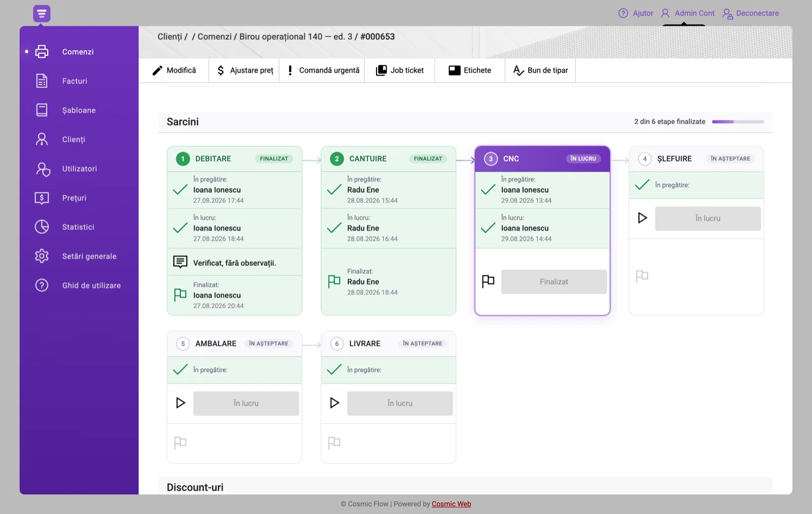Screen dimensions: 812x514
Task: Click the Modifică toolbar button
Action: click(x=174, y=70)
